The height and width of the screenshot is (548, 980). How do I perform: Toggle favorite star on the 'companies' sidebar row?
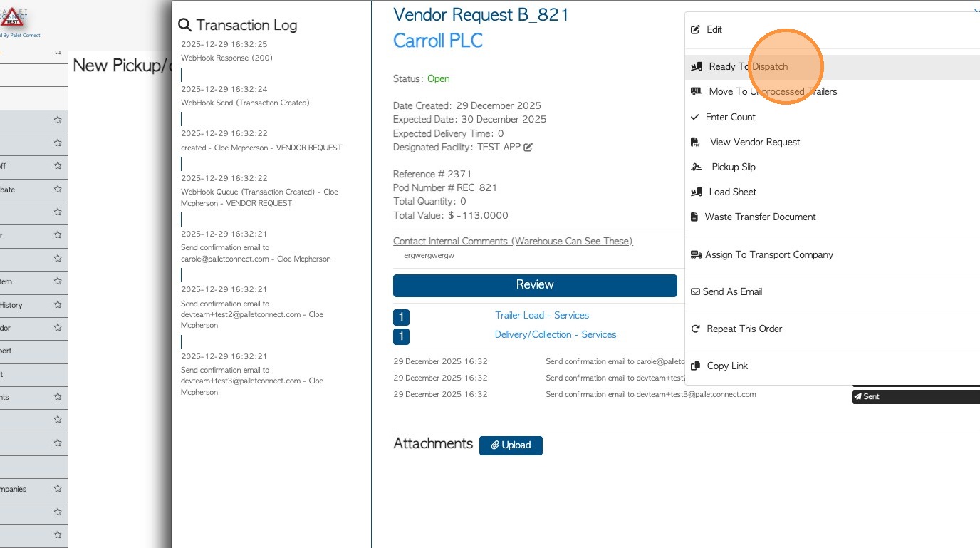tap(58, 490)
